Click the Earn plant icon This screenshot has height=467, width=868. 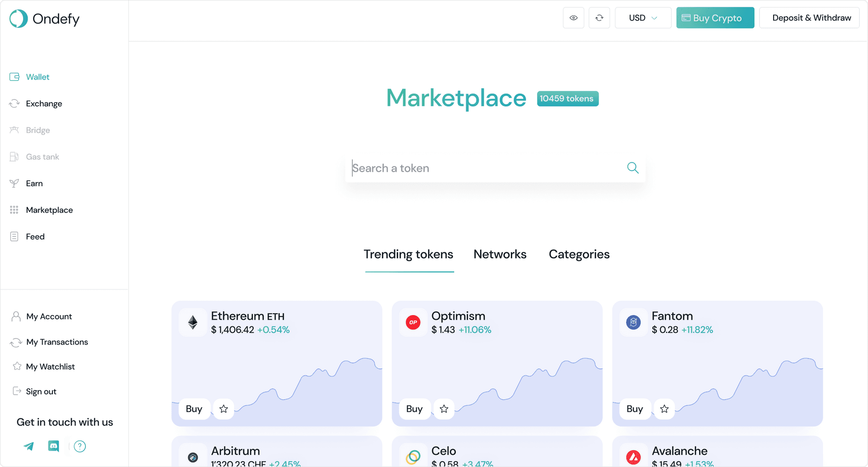(14, 184)
